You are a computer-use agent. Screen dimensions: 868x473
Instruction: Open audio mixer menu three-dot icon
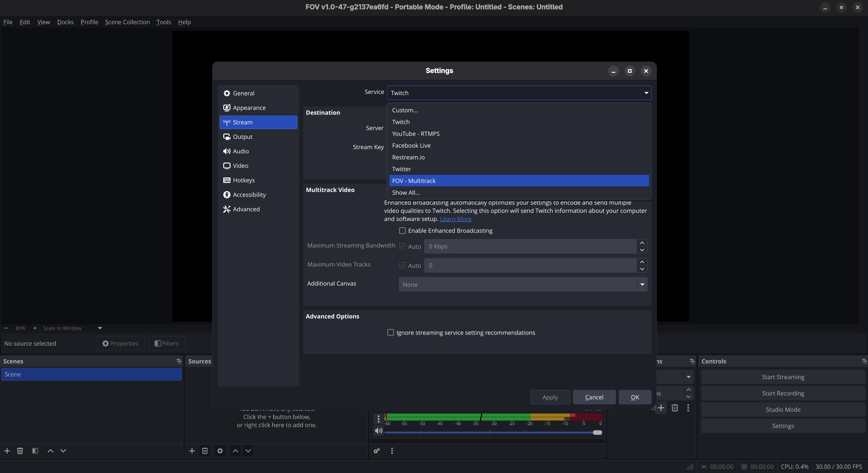[392, 451]
